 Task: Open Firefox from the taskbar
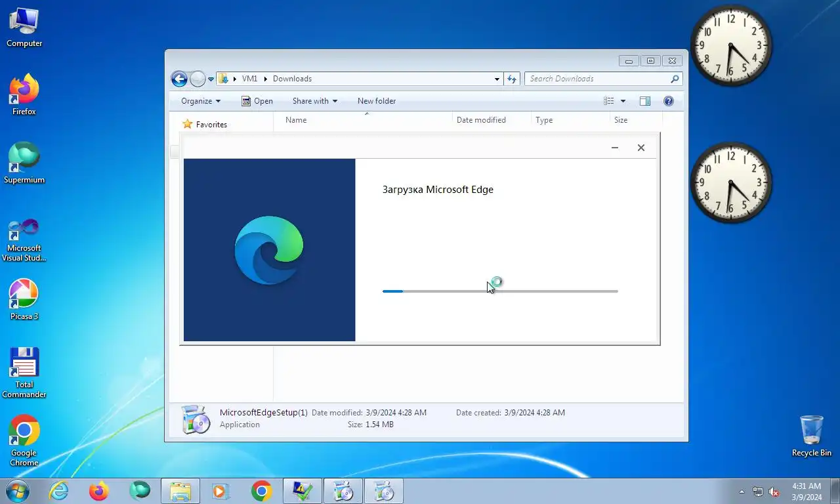tap(99, 491)
